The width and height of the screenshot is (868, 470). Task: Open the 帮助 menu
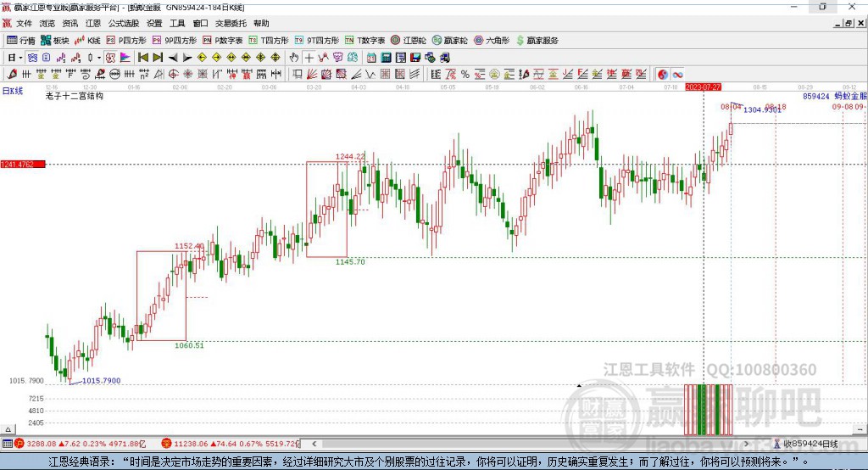click(x=261, y=23)
